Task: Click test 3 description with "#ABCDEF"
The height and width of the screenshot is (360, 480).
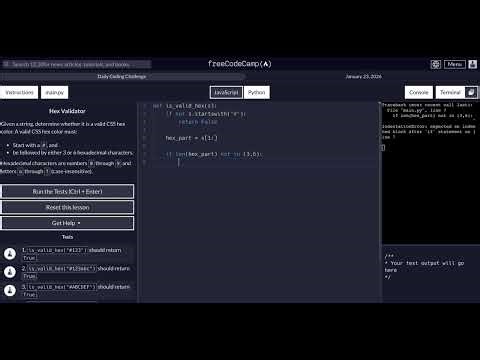Action: (76, 290)
